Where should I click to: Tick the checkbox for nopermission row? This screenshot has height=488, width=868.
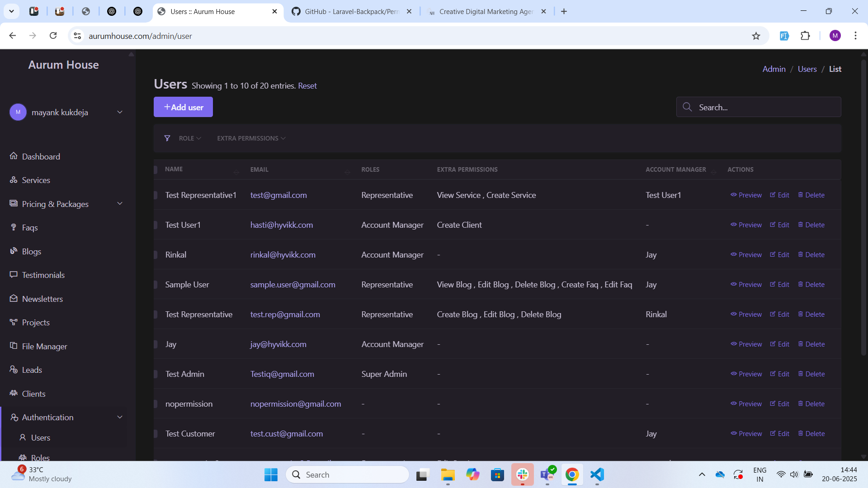156,404
